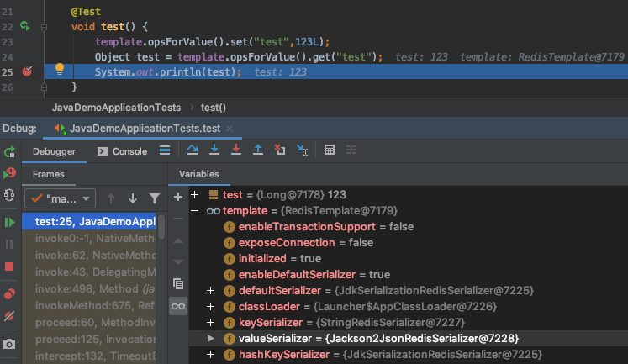Toggle Mute Breakpoints in left sidebar

(x=10, y=316)
